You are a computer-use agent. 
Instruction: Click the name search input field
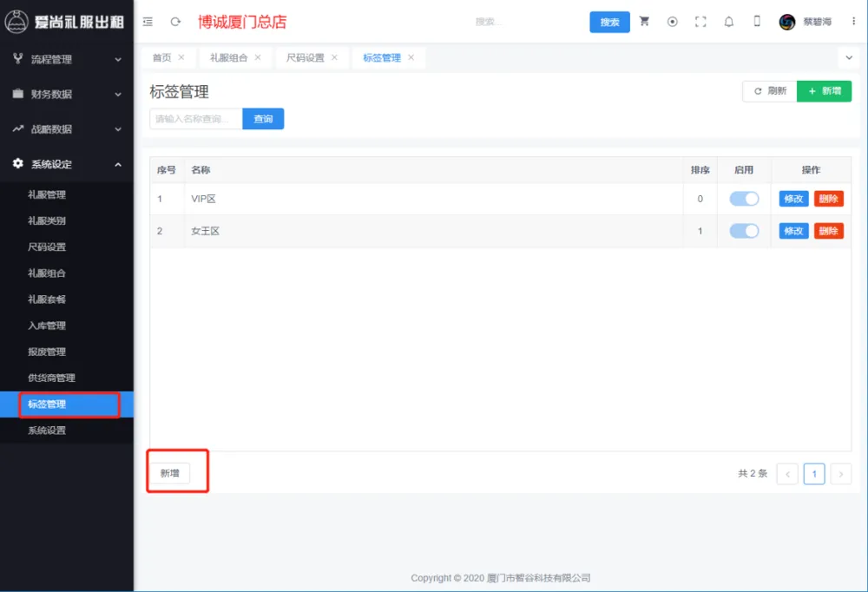196,119
